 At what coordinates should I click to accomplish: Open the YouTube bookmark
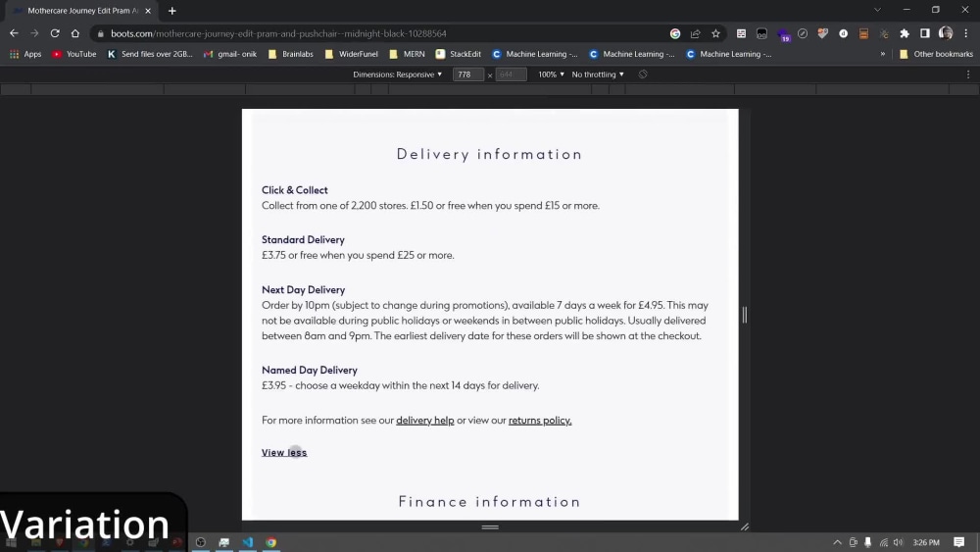tap(74, 54)
